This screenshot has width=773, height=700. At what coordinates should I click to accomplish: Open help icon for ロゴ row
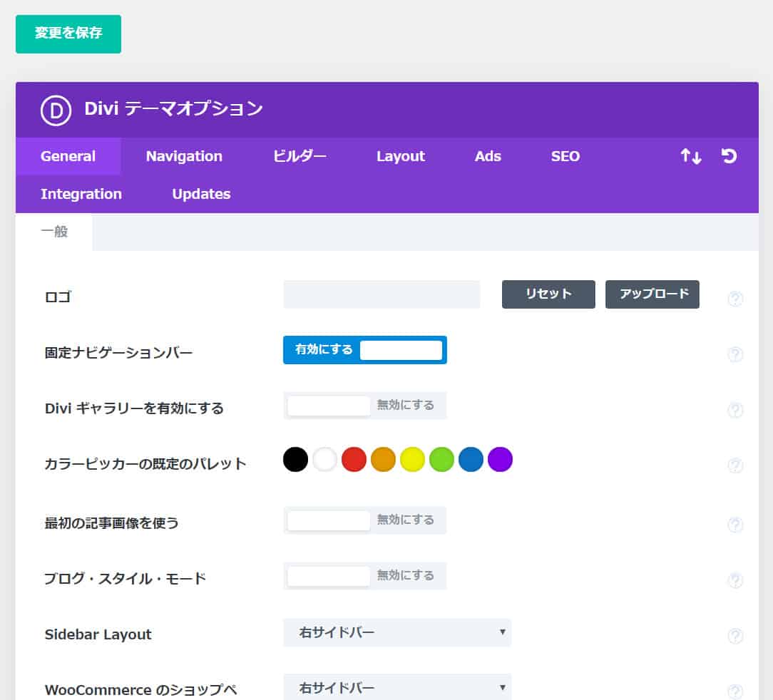click(735, 299)
